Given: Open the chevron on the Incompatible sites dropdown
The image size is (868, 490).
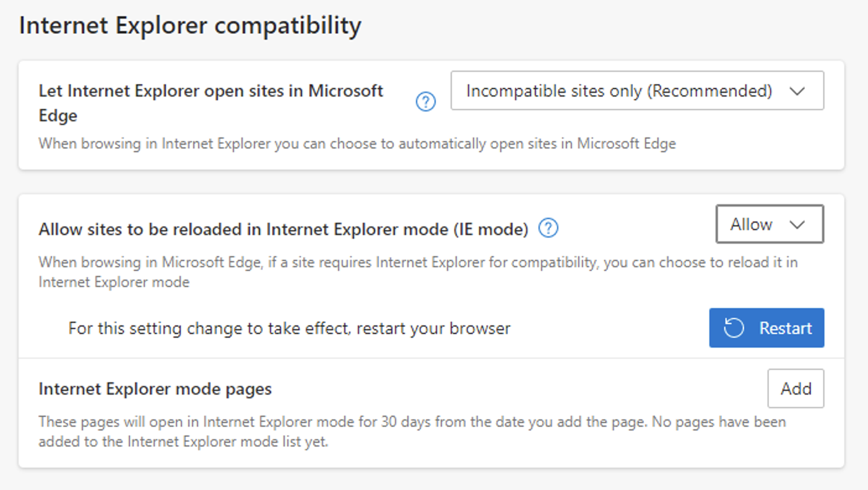Looking at the screenshot, I should tap(799, 90).
